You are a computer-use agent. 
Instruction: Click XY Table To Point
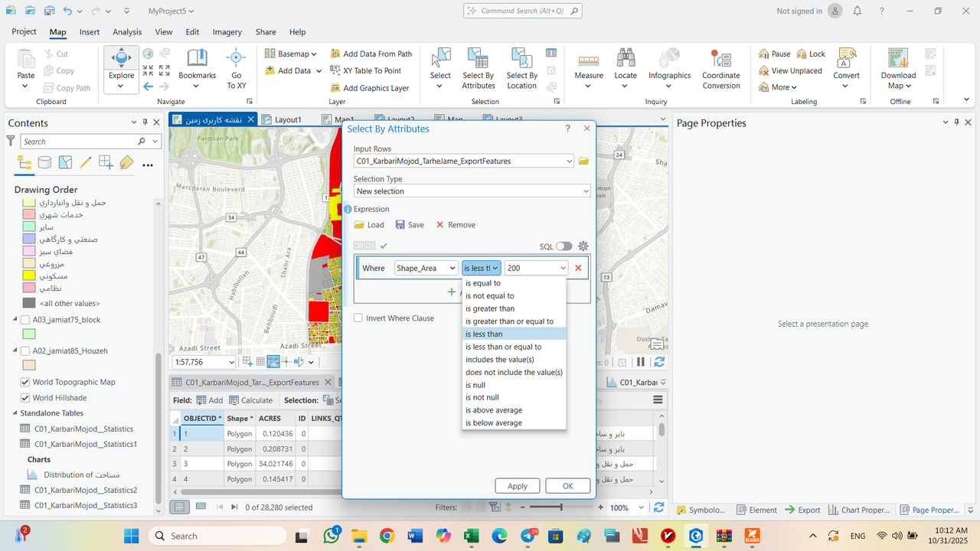(366, 70)
